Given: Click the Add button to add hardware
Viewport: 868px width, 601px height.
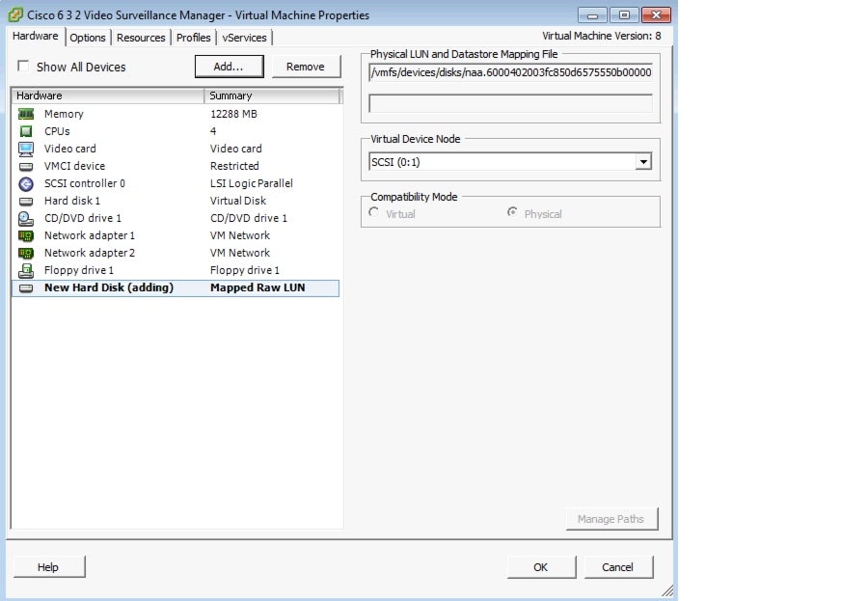Looking at the screenshot, I should pyautogui.click(x=229, y=67).
